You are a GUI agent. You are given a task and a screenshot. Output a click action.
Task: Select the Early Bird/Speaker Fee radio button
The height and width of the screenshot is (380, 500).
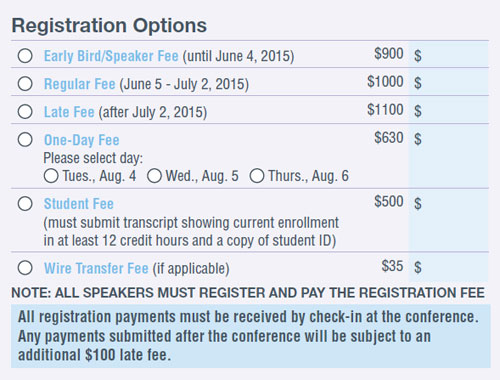(x=25, y=56)
